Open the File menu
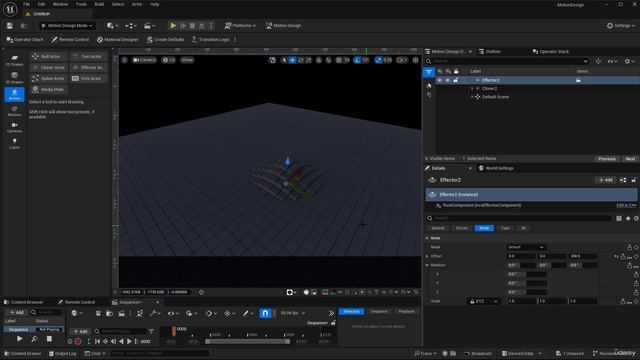The height and width of the screenshot is (360, 640). pos(27,4)
